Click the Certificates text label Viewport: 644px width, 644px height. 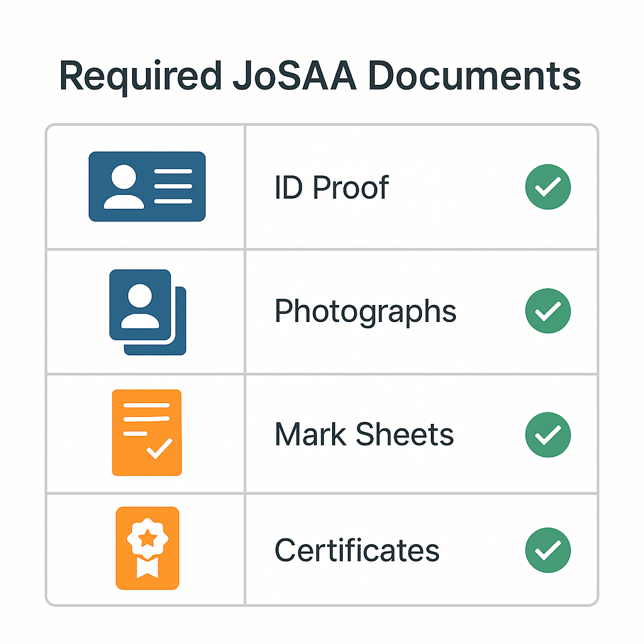click(357, 550)
